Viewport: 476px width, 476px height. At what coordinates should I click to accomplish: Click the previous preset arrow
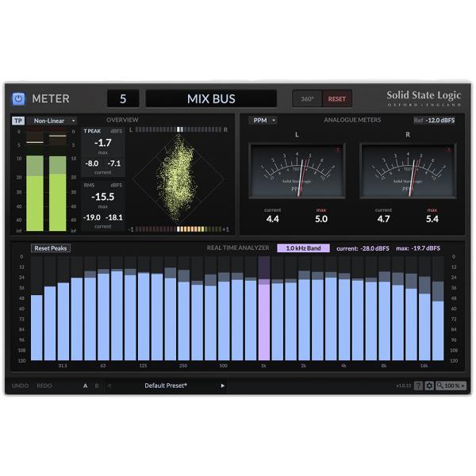click(109, 386)
